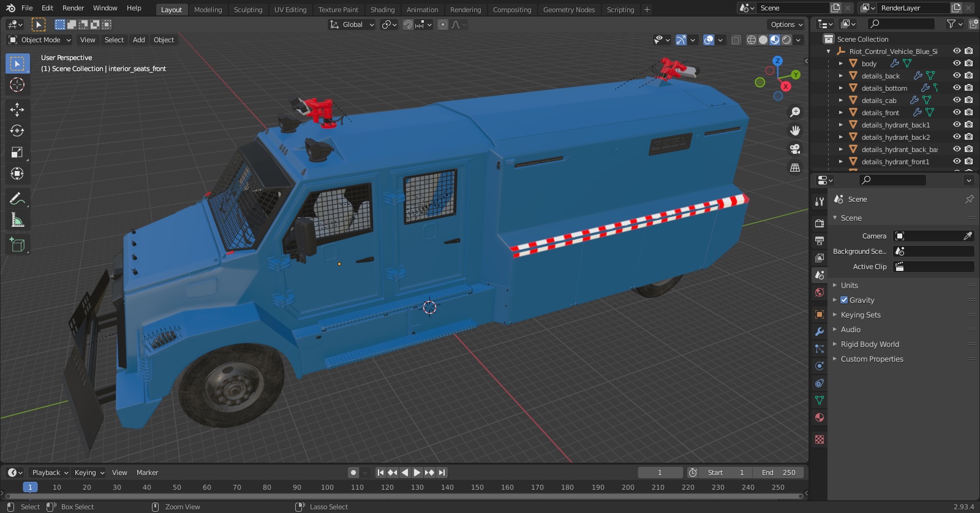This screenshot has width=980, height=513.
Task: Open the World properties tab
Action: point(820,292)
